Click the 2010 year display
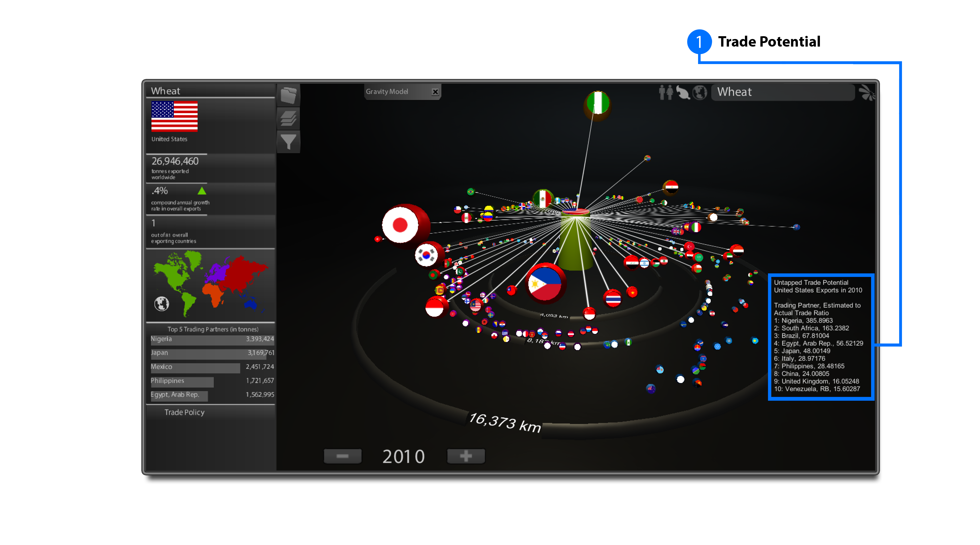This screenshot has width=980, height=545. click(404, 456)
